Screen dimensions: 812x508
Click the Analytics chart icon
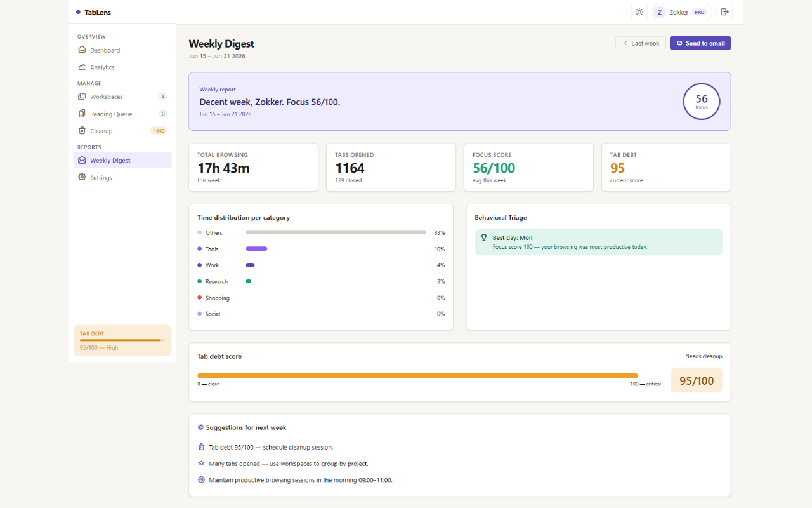82,67
